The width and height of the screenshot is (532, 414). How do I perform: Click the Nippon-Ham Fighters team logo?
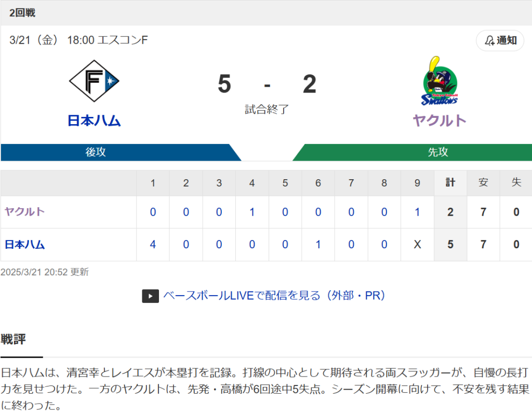pyautogui.click(x=94, y=81)
